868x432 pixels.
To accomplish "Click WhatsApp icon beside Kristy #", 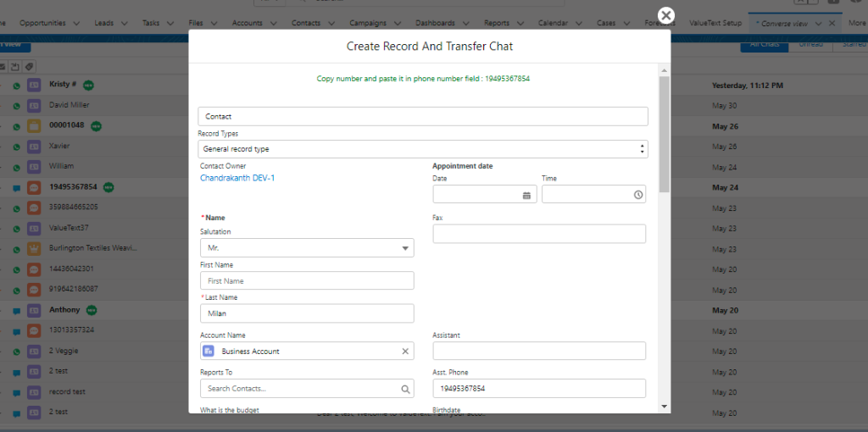I will pos(16,86).
